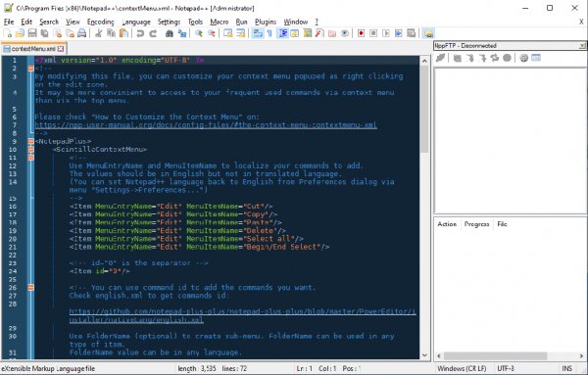Open the Plugins menu
This screenshot has width=588, height=375.
click(266, 22)
